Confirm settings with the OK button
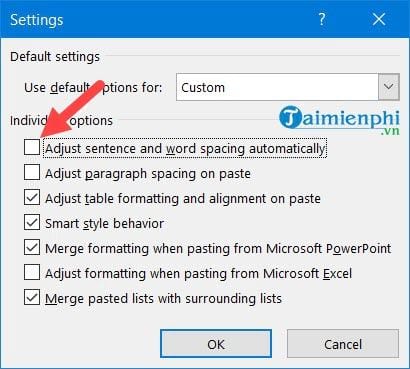Image resolution: width=410 pixels, height=369 pixels. [x=216, y=344]
